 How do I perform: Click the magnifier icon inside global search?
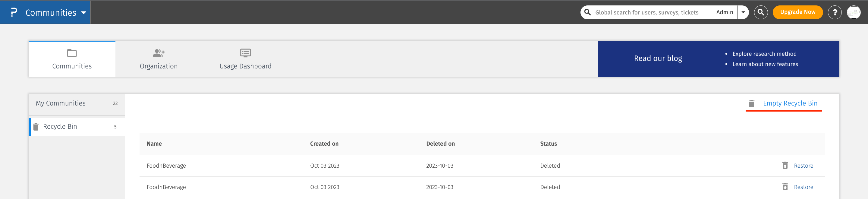587,12
